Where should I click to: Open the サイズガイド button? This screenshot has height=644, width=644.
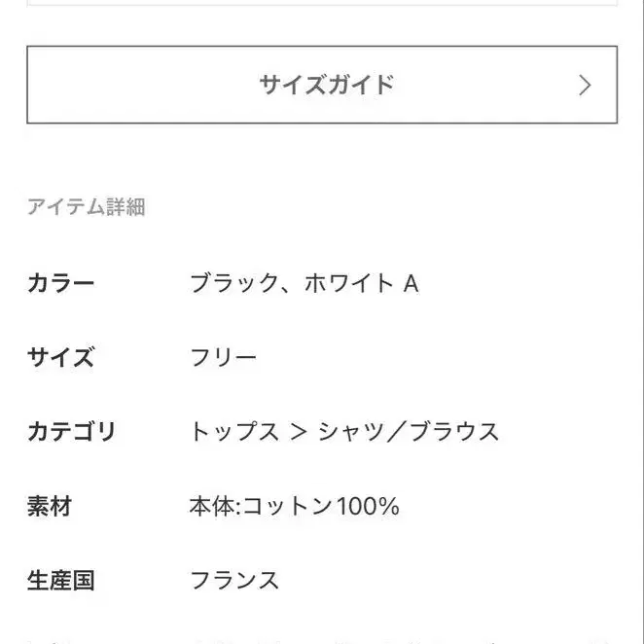[x=321, y=85]
